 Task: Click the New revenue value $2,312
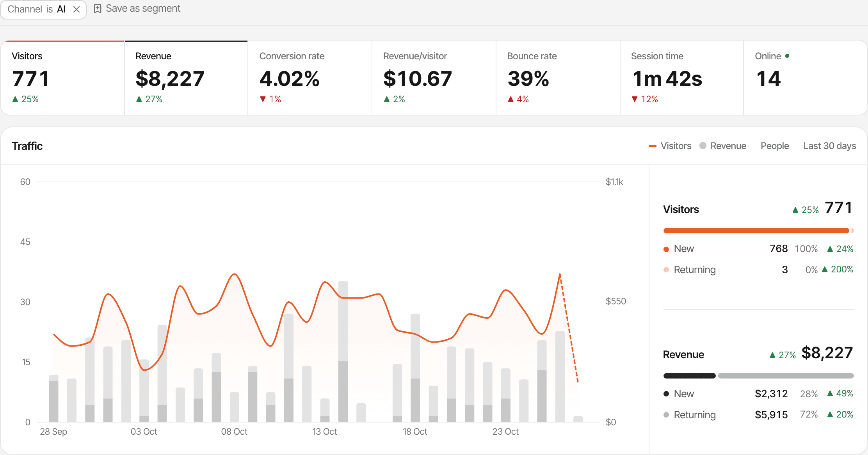(771, 393)
